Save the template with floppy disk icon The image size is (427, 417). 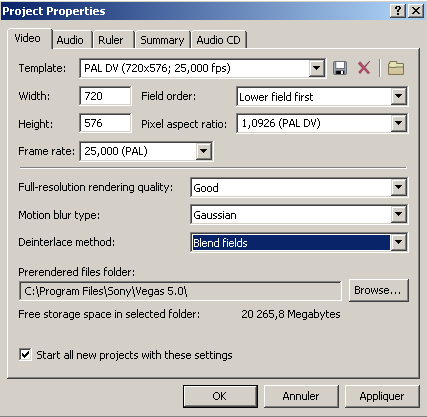click(x=340, y=68)
